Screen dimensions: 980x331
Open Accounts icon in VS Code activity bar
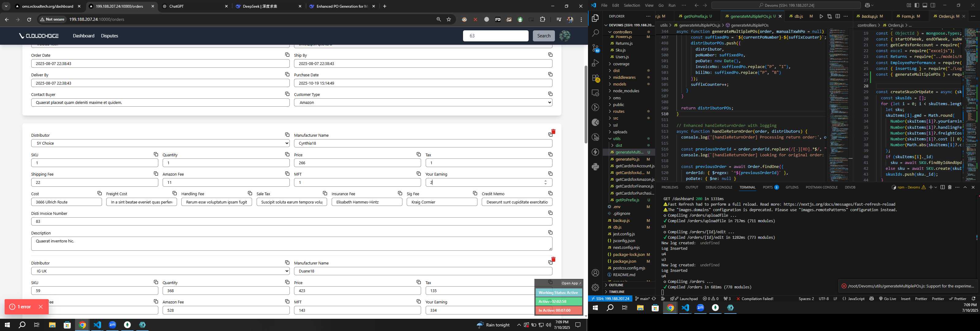point(595,273)
